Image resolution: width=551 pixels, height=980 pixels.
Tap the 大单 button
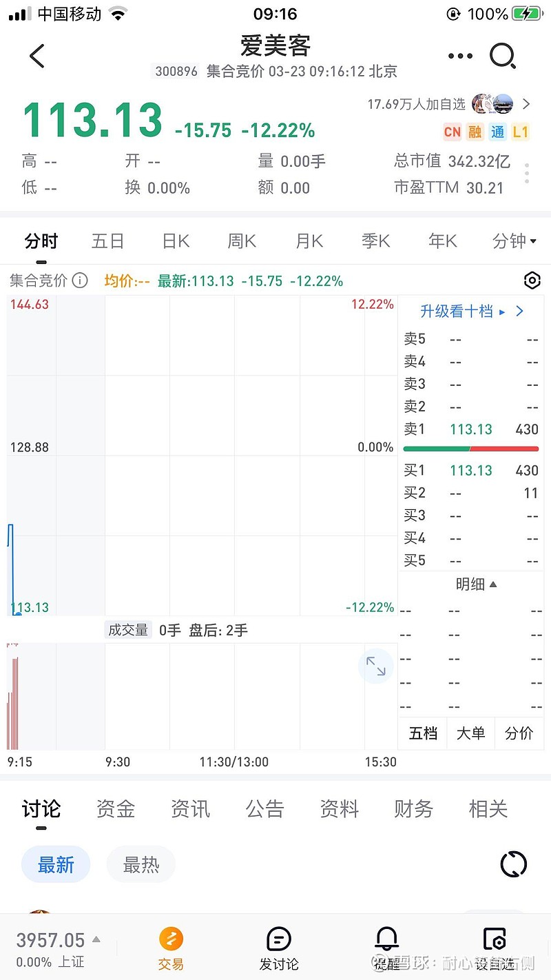471,733
